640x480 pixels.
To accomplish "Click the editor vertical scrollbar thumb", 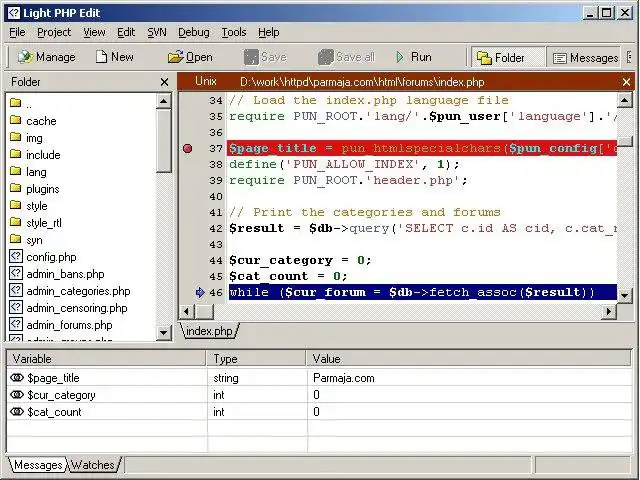I will 624,141.
